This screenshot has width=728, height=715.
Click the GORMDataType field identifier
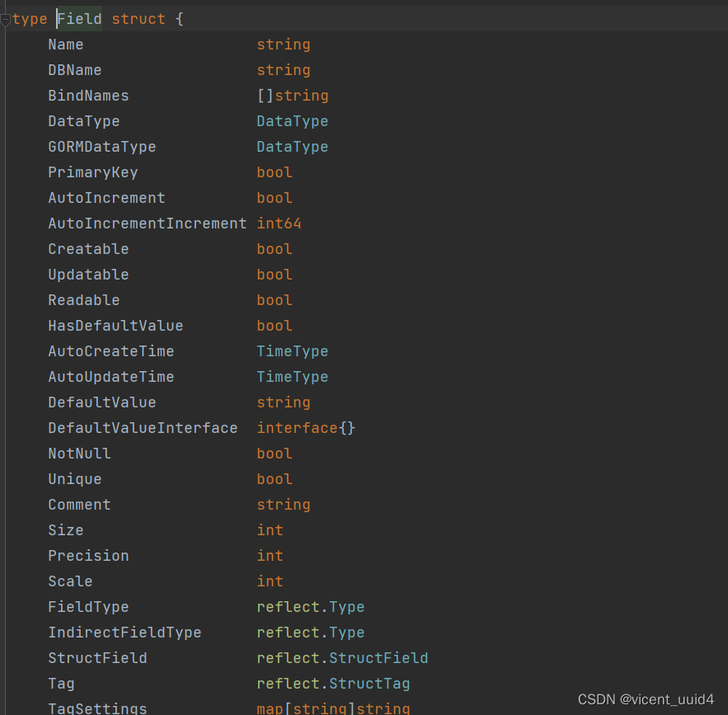102,147
